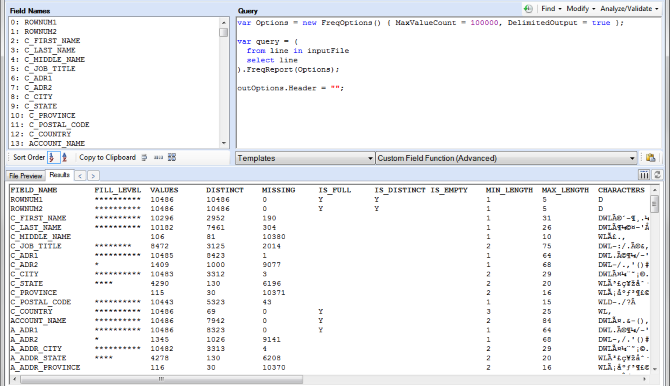
Task: Select field '0: ROWNUM1' in list
Action: (x=33, y=22)
